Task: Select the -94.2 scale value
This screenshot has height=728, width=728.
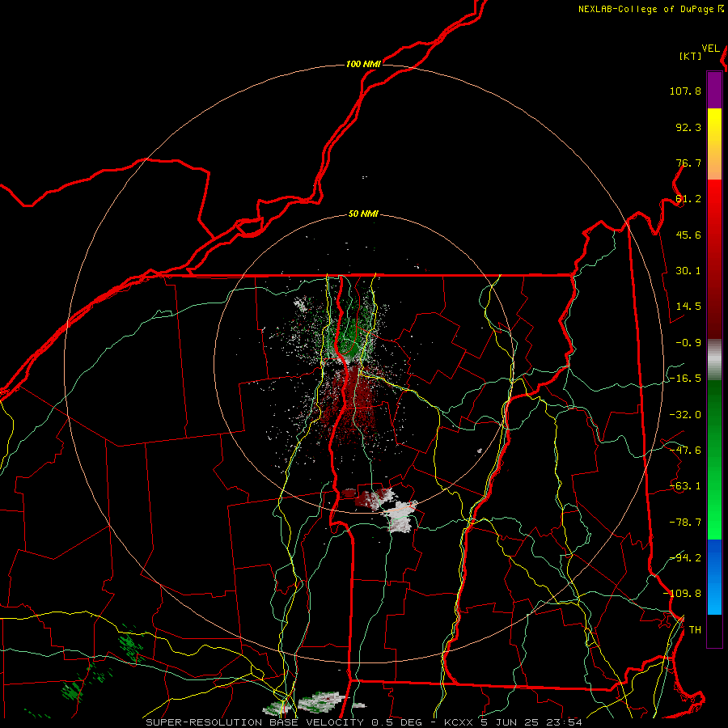Action: pos(685,557)
